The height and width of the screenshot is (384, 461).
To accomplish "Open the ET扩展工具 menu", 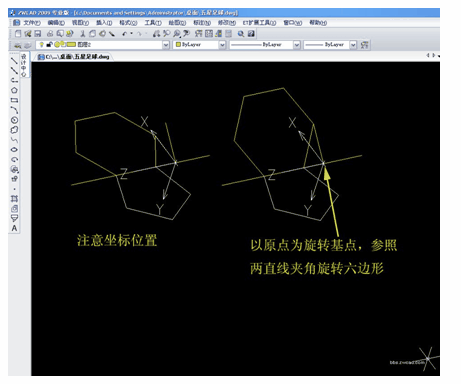I will pos(259,23).
